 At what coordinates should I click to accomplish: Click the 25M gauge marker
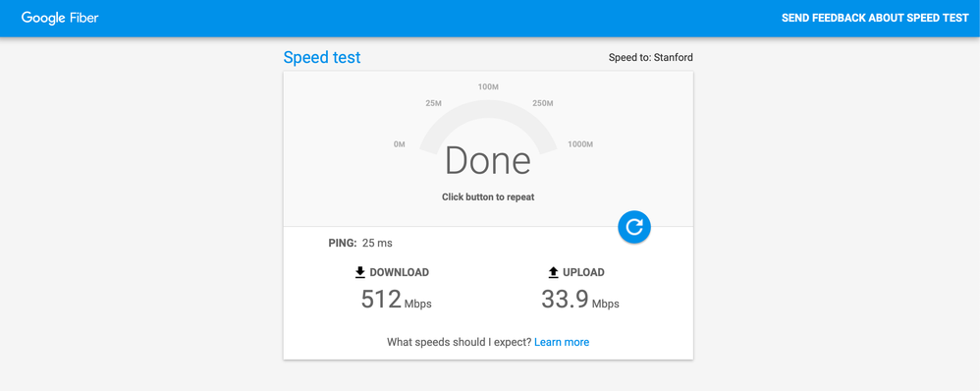pos(434,103)
